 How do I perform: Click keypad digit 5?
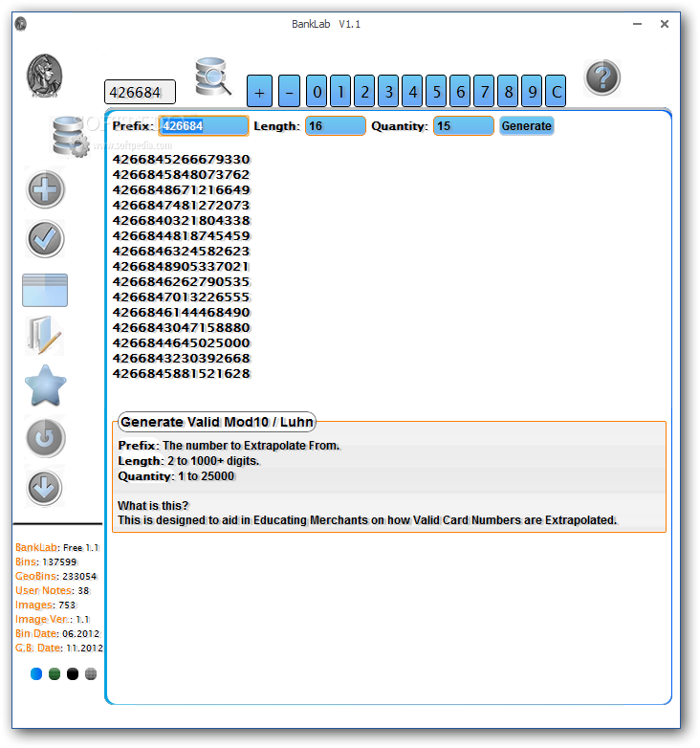pos(436,91)
